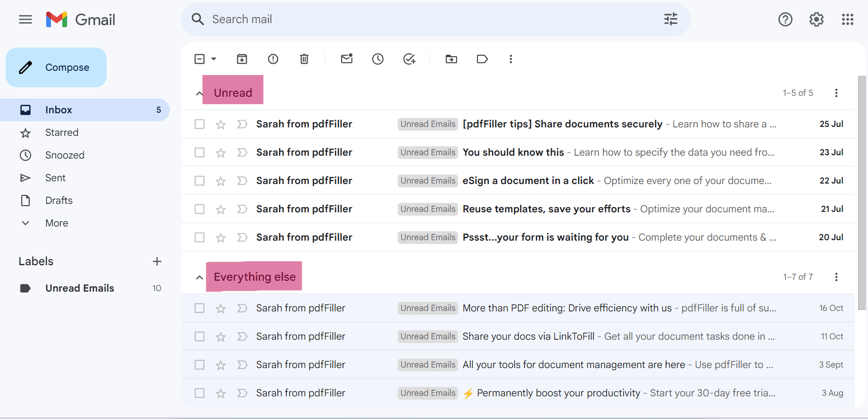
Task: Click the Delete trash icon
Action: click(304, 59)
